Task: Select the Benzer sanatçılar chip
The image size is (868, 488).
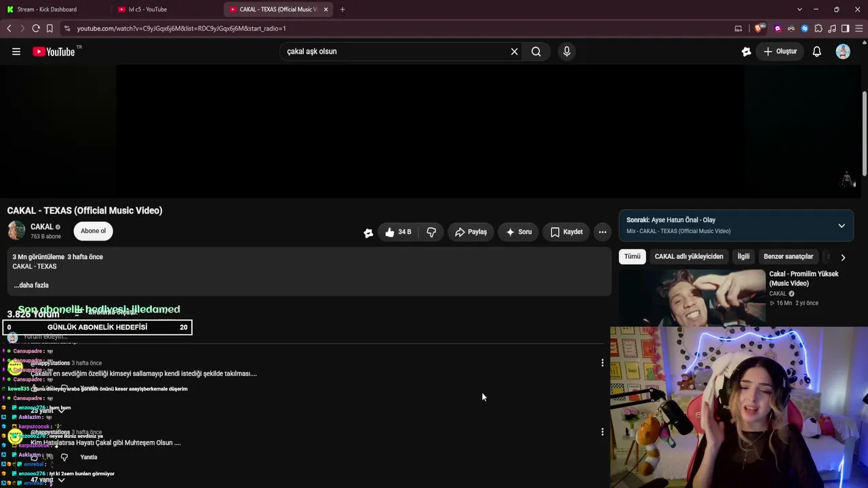Action: click(x=788, y=257)
